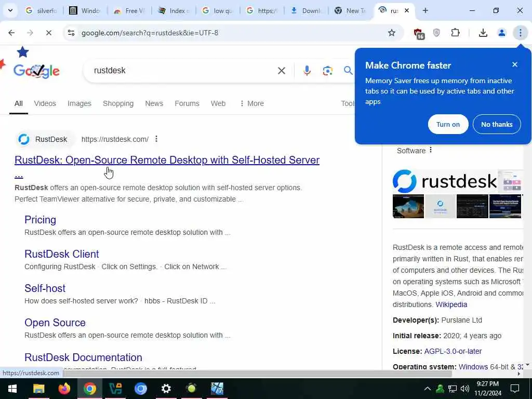Open RustDesk Open-Source Remote Desktop result

(x=167, y=160)
